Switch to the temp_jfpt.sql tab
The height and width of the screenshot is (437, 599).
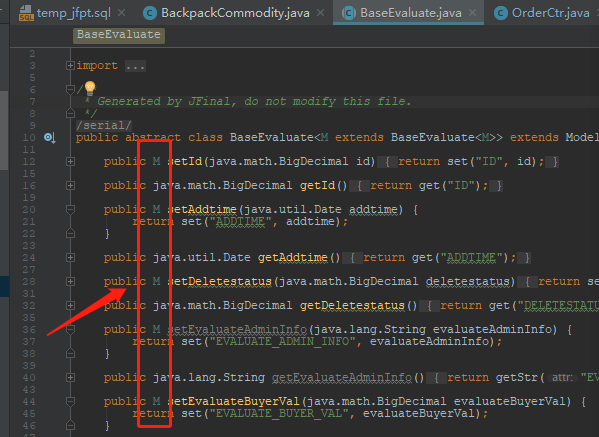coord(73,13)
